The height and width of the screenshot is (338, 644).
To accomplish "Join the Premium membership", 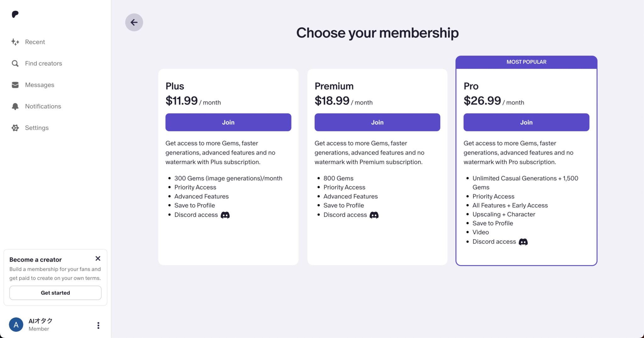I will point(377,122).
